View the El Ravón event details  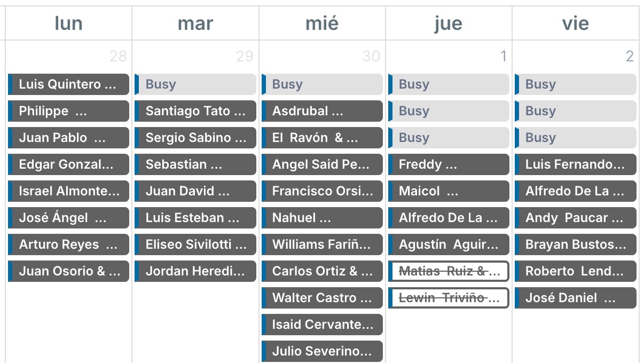pyautogui.click(x=322, y=138)
